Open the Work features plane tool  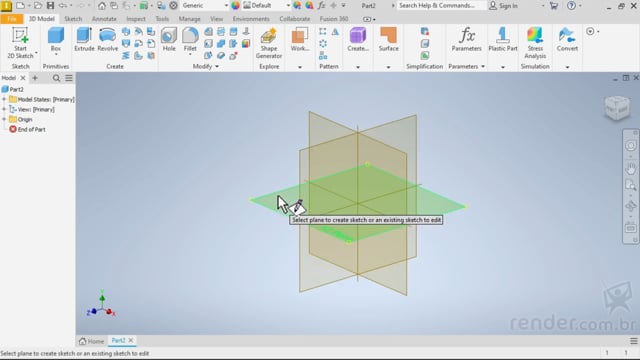[x=300, y=39]
